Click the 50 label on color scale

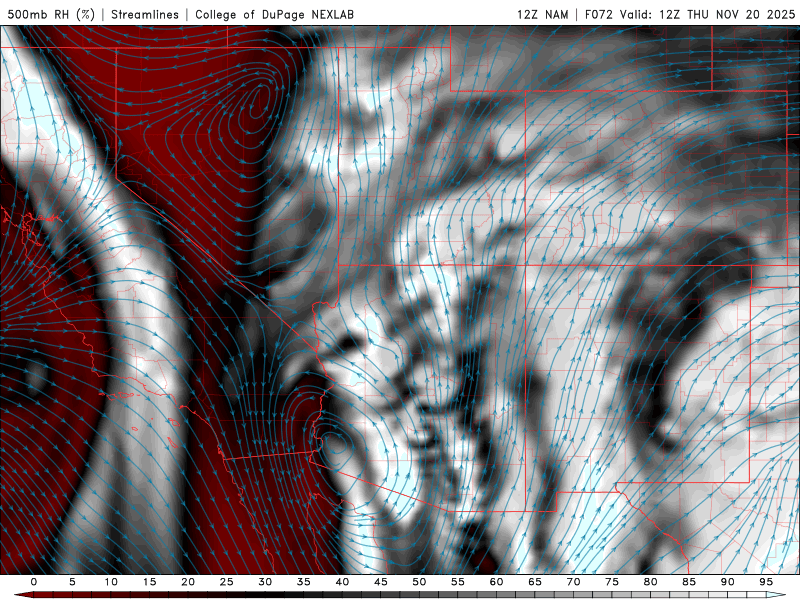(x=419, y=582)
